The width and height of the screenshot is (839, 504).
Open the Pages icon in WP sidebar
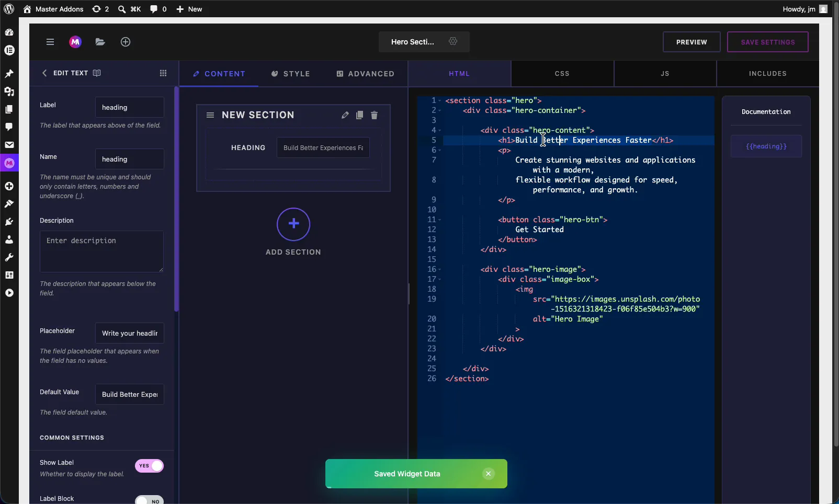tap(9, 109)
